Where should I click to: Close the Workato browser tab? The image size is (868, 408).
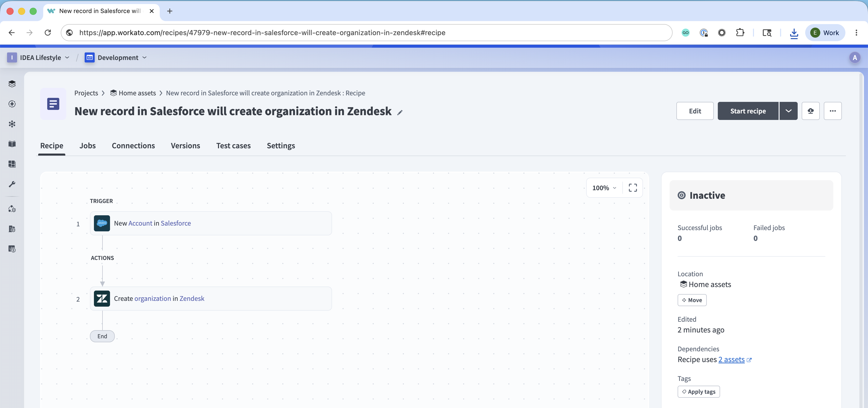(152, 11)
